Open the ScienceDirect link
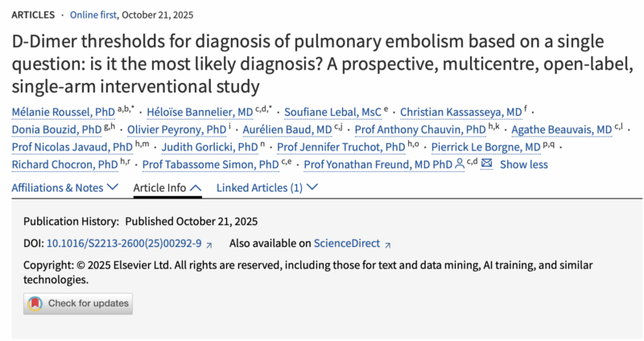The height and width of the screenshot is (341, 644). [347, 244]
